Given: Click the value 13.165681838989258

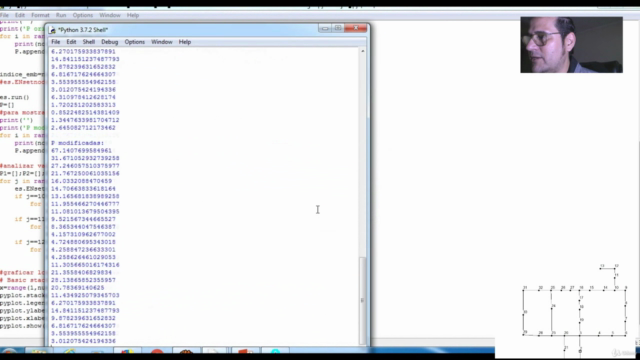Looking at the screenshot, I should point(85,196).
